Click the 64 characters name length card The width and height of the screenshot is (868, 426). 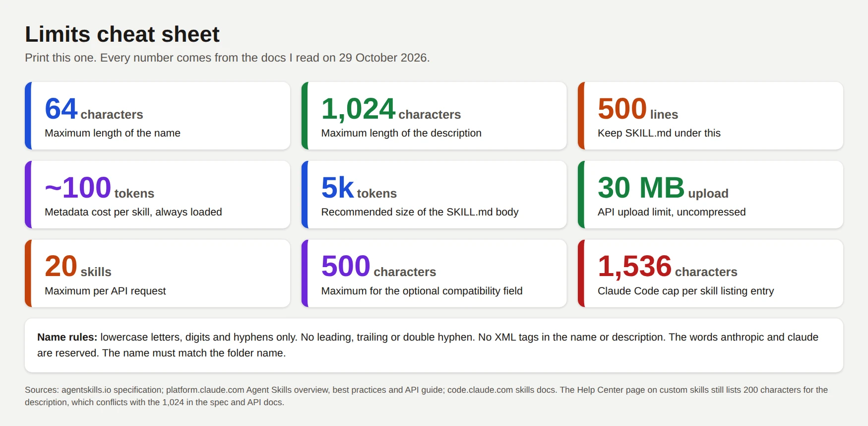tap(157, 116)
